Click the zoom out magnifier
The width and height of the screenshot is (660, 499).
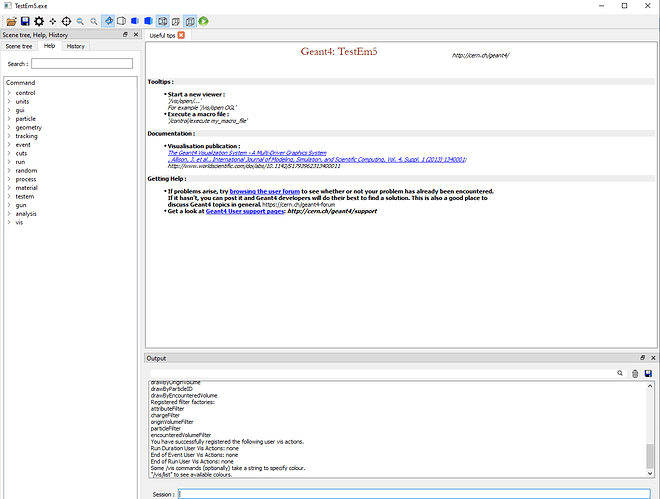[x=80, y=21]
